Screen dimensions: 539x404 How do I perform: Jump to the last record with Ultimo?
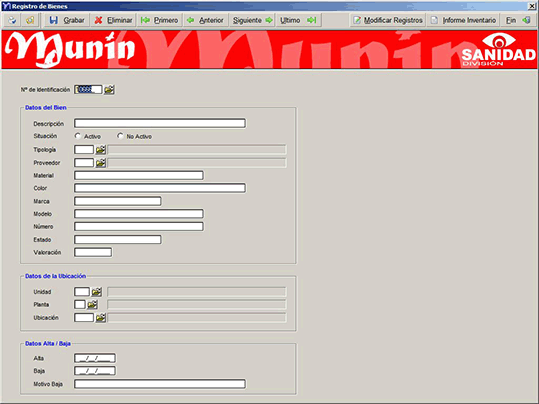298,20
